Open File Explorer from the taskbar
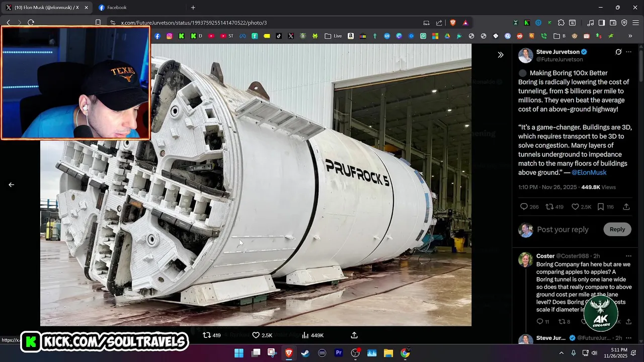 [388, 353]
